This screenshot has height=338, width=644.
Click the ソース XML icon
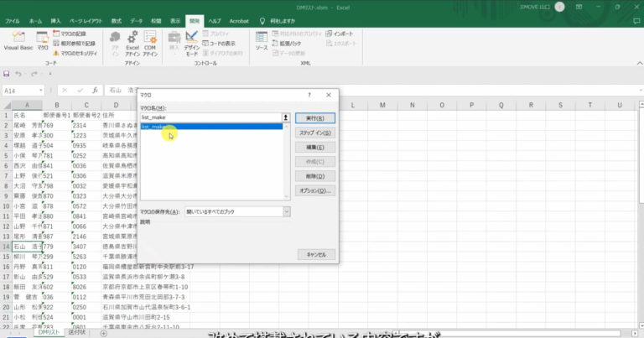262,41
